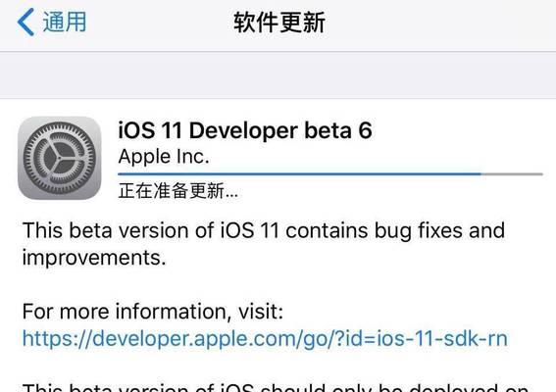The width and height of the screenshot is (556, 392).
Task: Click the bug fixes and improvements description
Action: coord(264,244)
